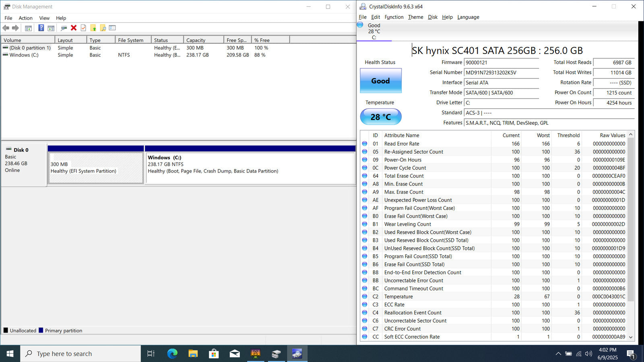
Task: Click the 28 °C temperature button
Action: [x=381, y=117]
